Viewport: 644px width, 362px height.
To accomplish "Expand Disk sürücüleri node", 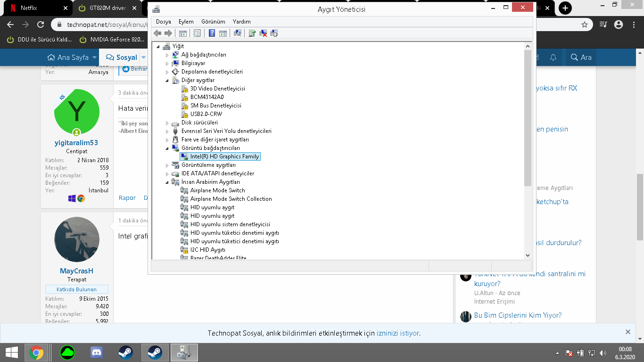I will pos(167,123).
